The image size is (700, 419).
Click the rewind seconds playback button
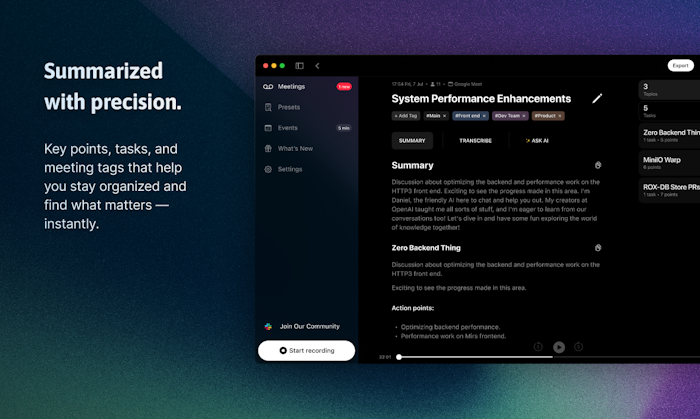538,347
